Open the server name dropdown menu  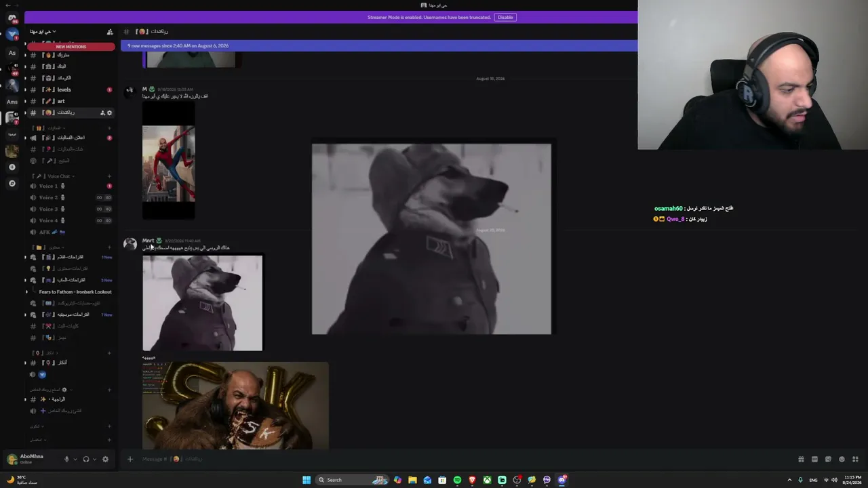pos(43,32)
